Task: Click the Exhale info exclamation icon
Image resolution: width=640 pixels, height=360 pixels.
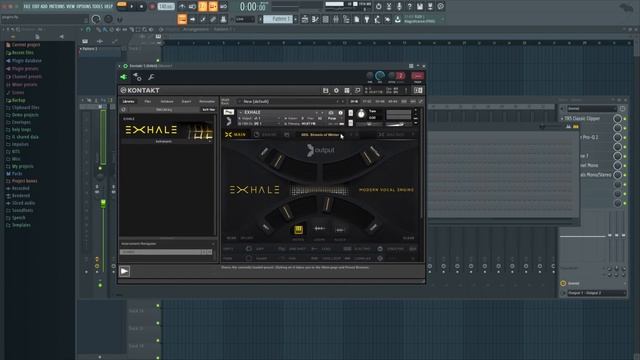Action: (x=340, y=113)
